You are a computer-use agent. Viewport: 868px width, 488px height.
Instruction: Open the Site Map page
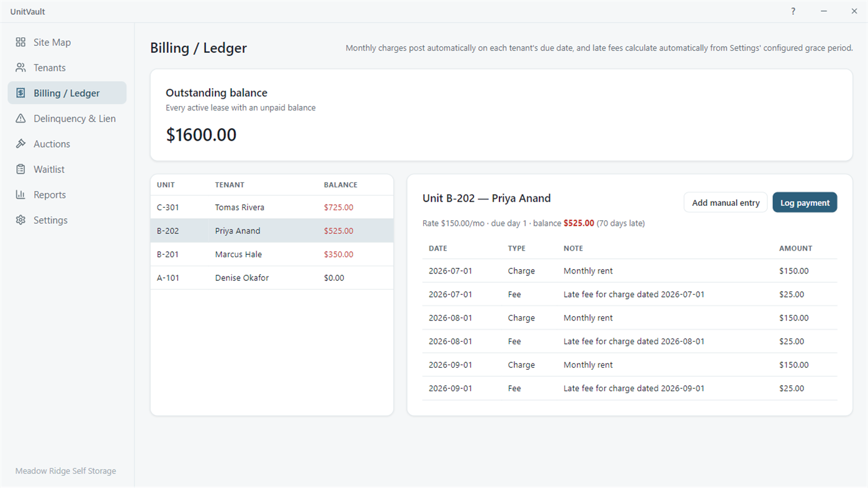pyautogui.click(x=67, y=42)
